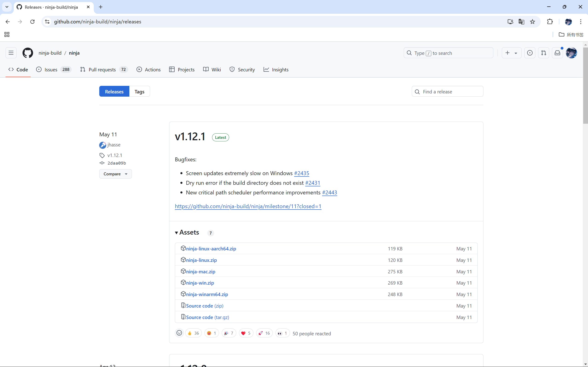Click the translate page icon
The height and width of the screenshot is (367, 588).
click(x=521, y=22)
